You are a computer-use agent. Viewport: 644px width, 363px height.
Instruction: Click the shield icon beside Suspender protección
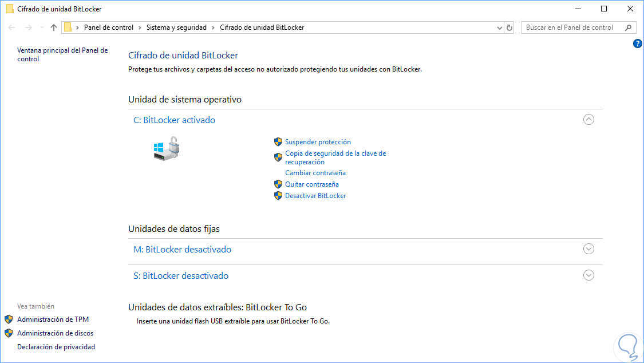click(x=278, y=142)
